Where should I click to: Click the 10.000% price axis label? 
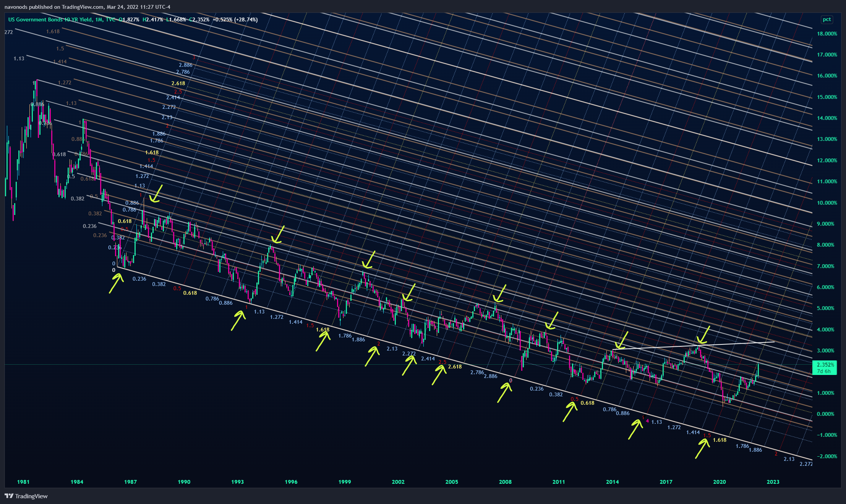827,203
